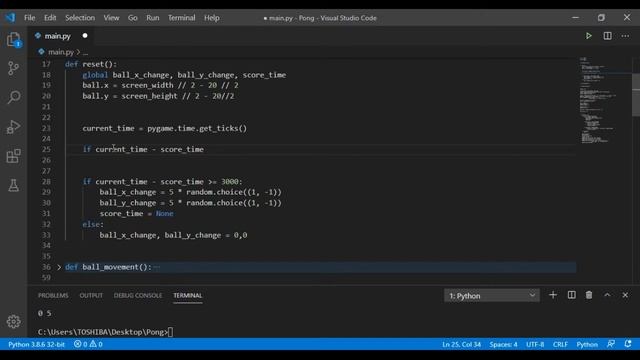Image resolution: width=640 pixels, height=360 pixels.
Task: Open the Explorer view in activity bar
Action: click(13, 40)
